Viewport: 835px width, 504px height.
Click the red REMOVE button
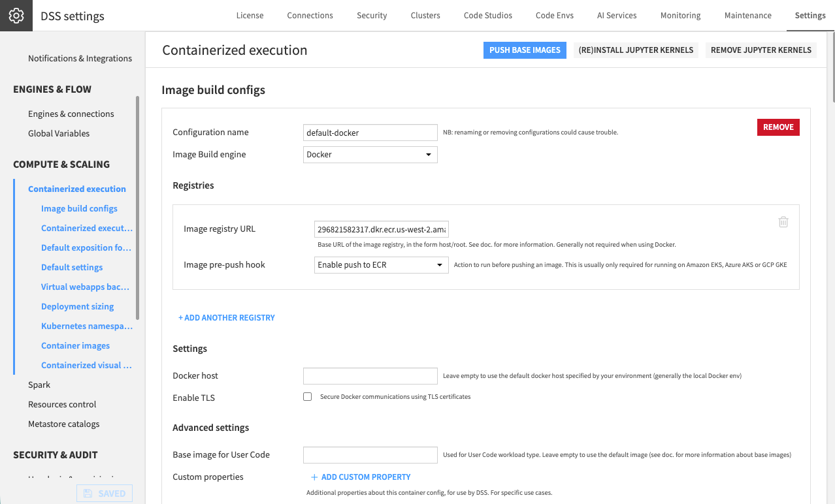coord(778,127)
